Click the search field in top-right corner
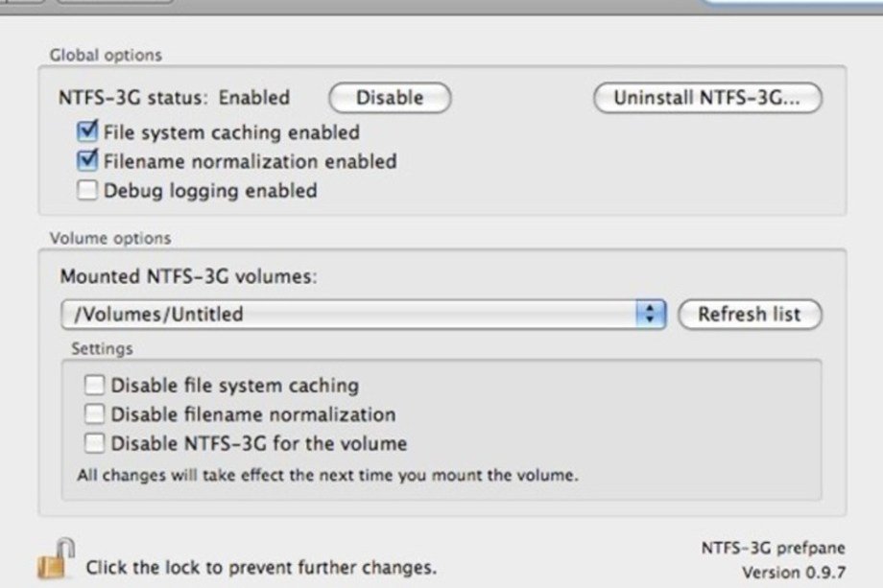This screenshot has height=588, width=883. pos(791,3)
